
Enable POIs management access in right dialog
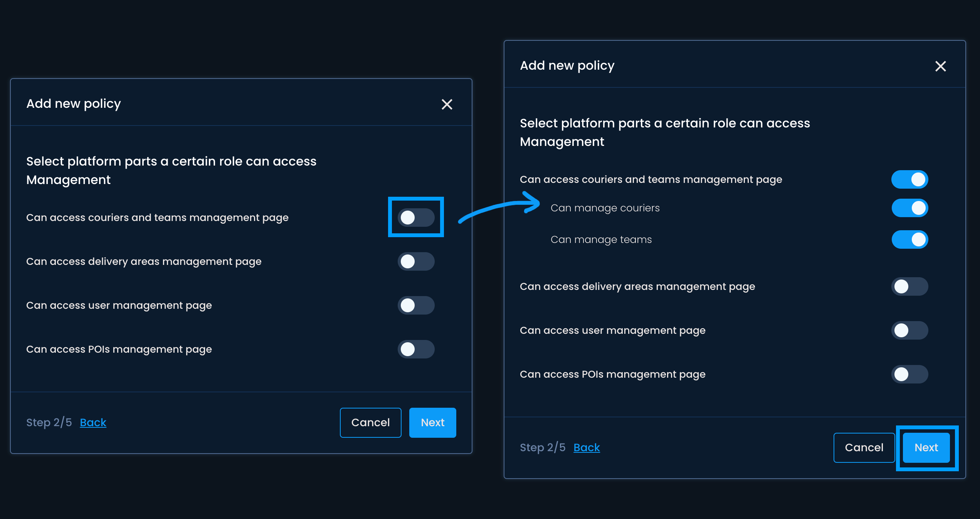coord(909,374)
